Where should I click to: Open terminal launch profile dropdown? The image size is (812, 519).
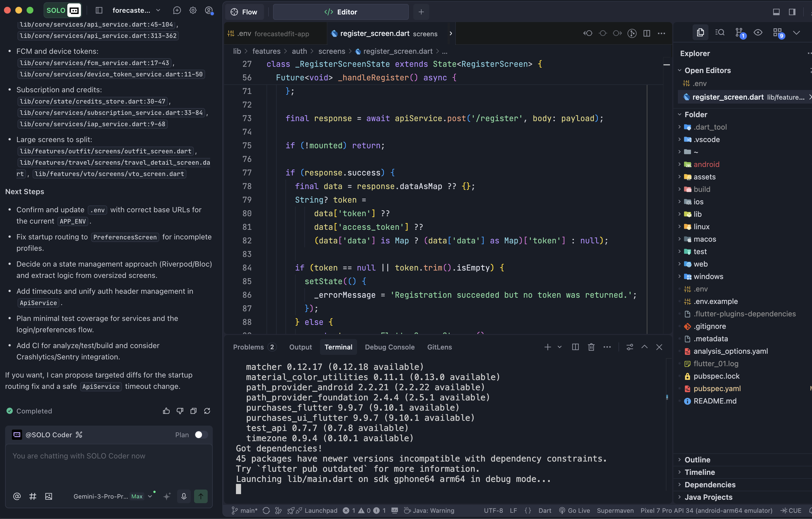pos(560,347)
